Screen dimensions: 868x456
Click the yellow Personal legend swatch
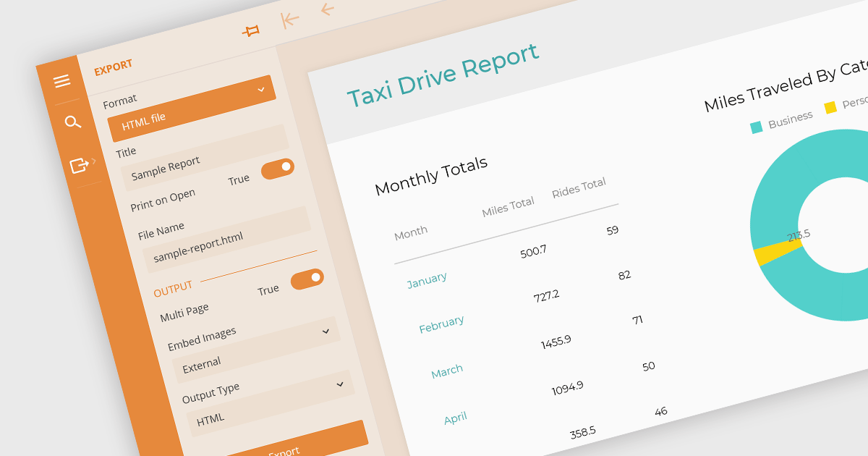(x=830, y=107)
